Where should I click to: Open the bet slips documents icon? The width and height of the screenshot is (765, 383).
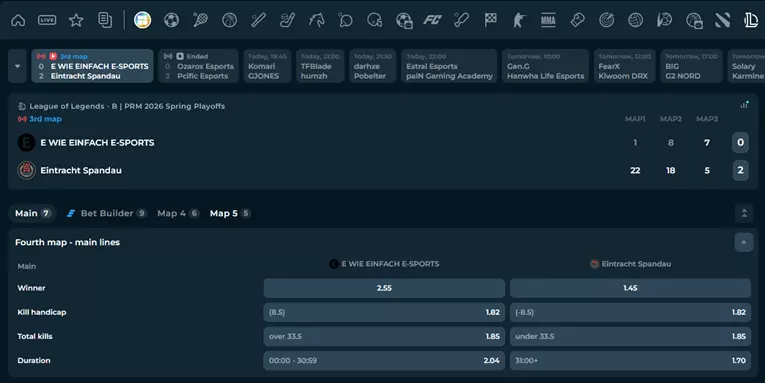[105, 20]
